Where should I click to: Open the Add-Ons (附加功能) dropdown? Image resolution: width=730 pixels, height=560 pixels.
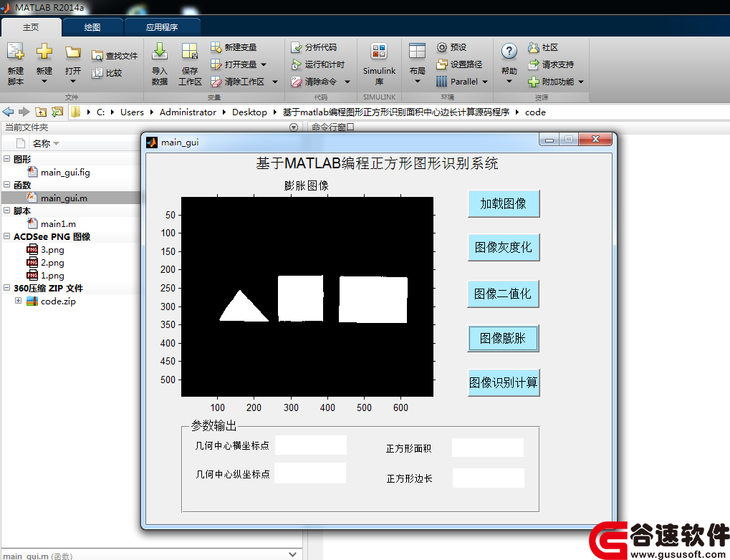pyautogui.click(x=581, y=82)
